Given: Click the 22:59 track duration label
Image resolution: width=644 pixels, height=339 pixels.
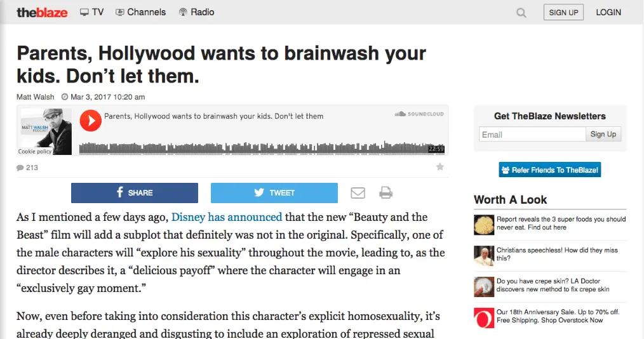Looking at the screenshot, I should pyautogui.click(x=436, y=149).
